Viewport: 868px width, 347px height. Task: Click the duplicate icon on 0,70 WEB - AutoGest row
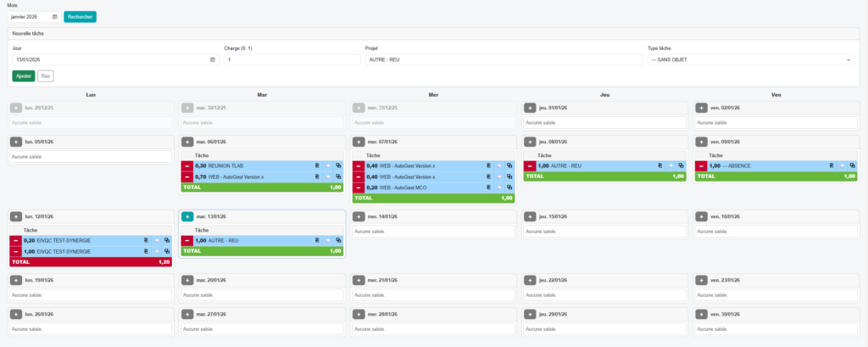coord(337,176)
